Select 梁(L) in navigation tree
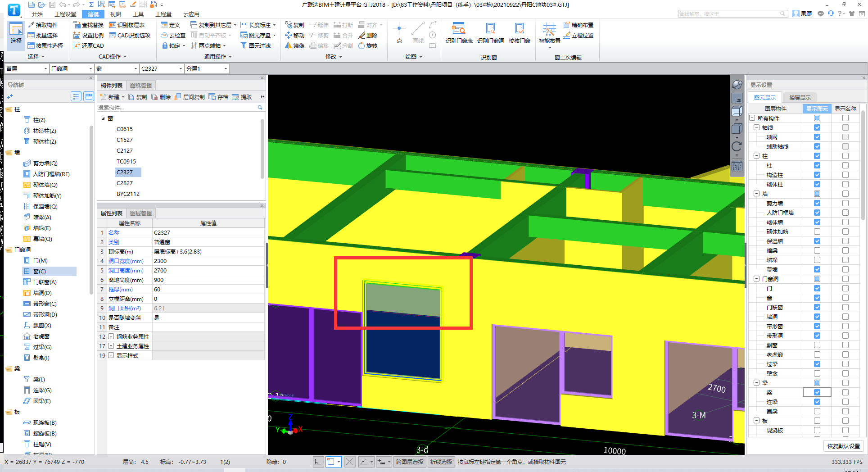The width and height of the screenshot is (868, 472). pyautogui.click(x=39, y=379)
